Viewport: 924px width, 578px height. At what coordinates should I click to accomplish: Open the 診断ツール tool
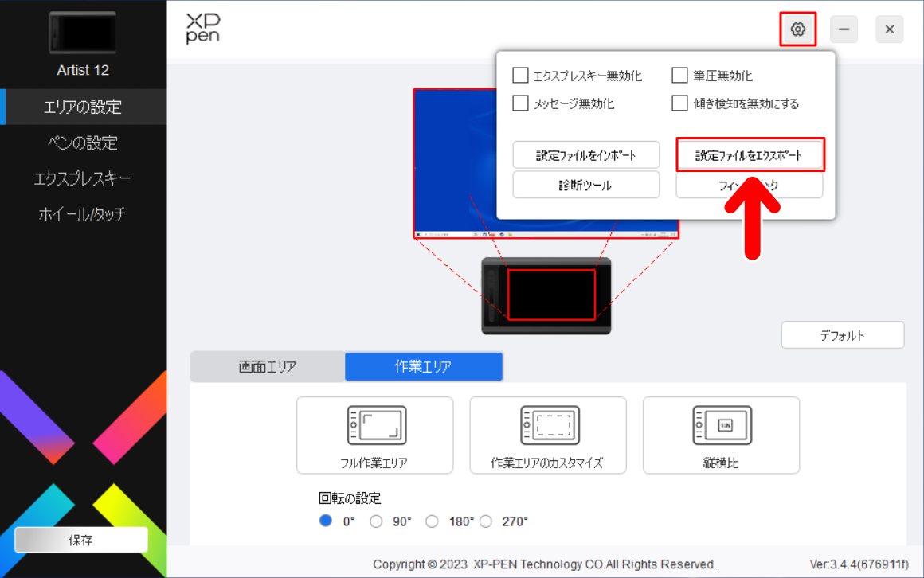point(586,185)
